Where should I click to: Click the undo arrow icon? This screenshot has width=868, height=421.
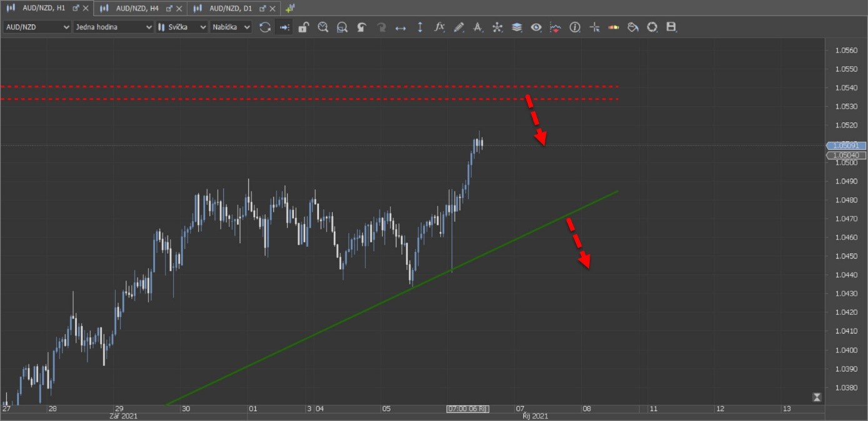point(361,27)
